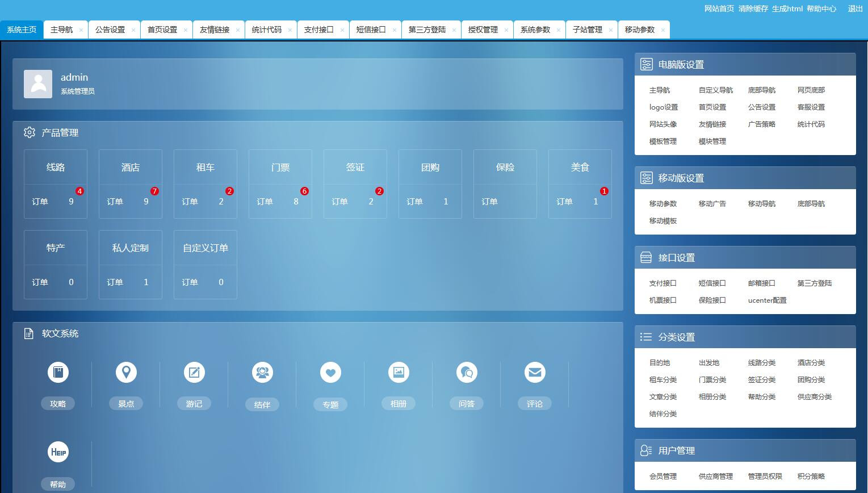Close the 短信接口 tab
868x493 pixels.
coord(395,30)
